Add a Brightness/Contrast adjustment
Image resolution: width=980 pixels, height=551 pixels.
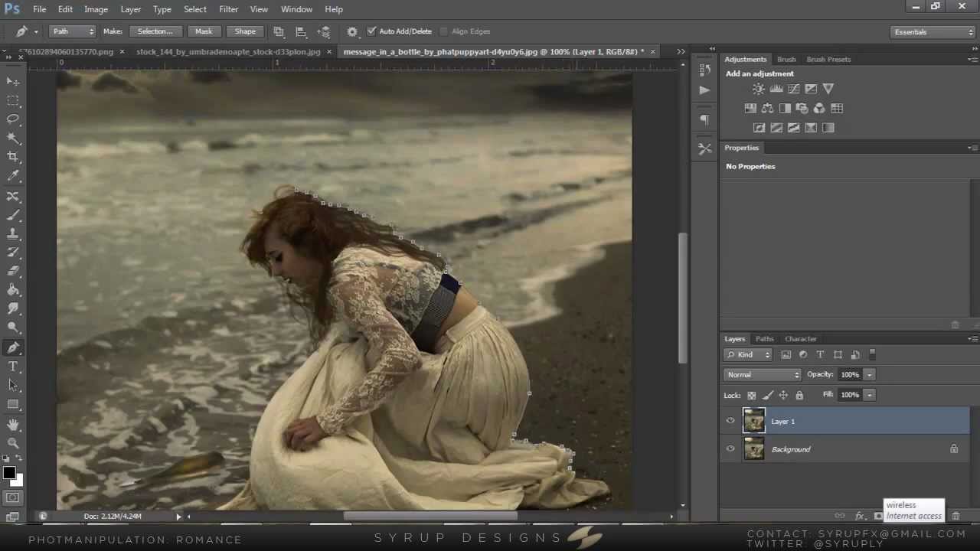[x=758, y=89]
